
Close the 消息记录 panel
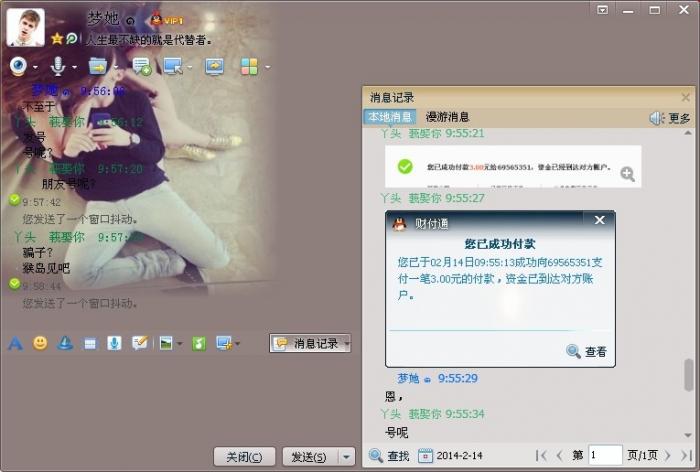[x=686, y=97]
